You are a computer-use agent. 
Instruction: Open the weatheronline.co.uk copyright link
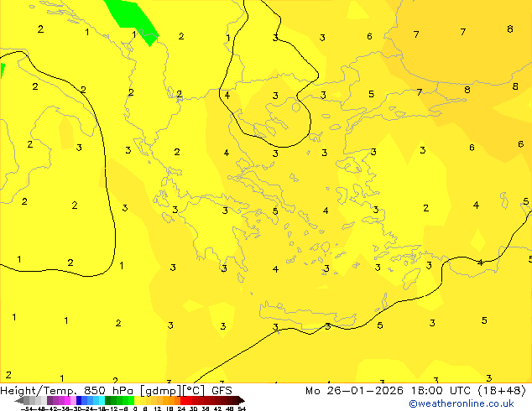[x=462, y=403]
